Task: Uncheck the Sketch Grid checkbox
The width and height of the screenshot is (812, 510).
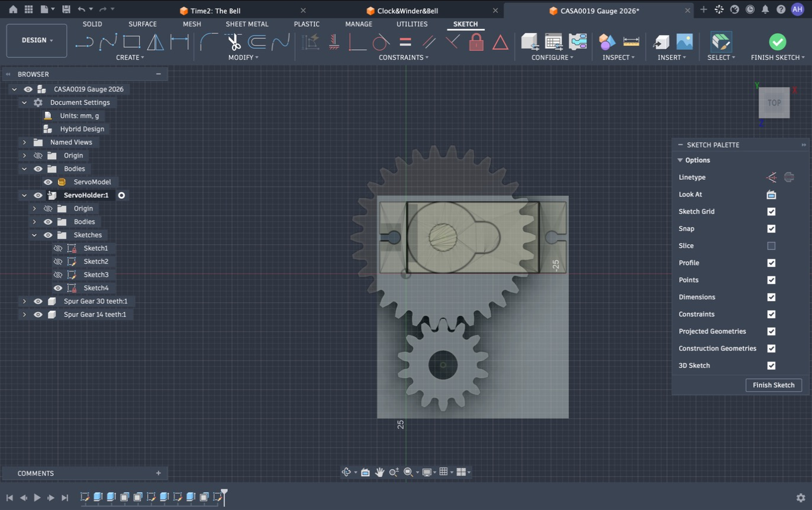Action: pos(771,212)
